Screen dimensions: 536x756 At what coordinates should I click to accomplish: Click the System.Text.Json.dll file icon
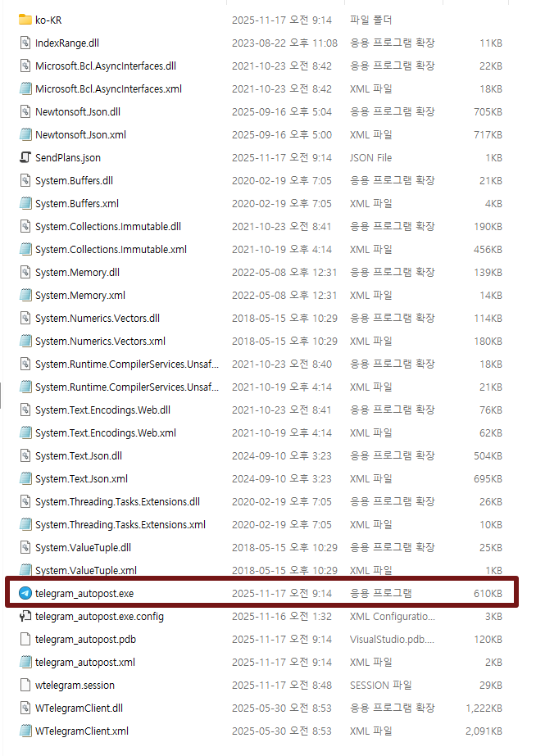coord(25,455)
